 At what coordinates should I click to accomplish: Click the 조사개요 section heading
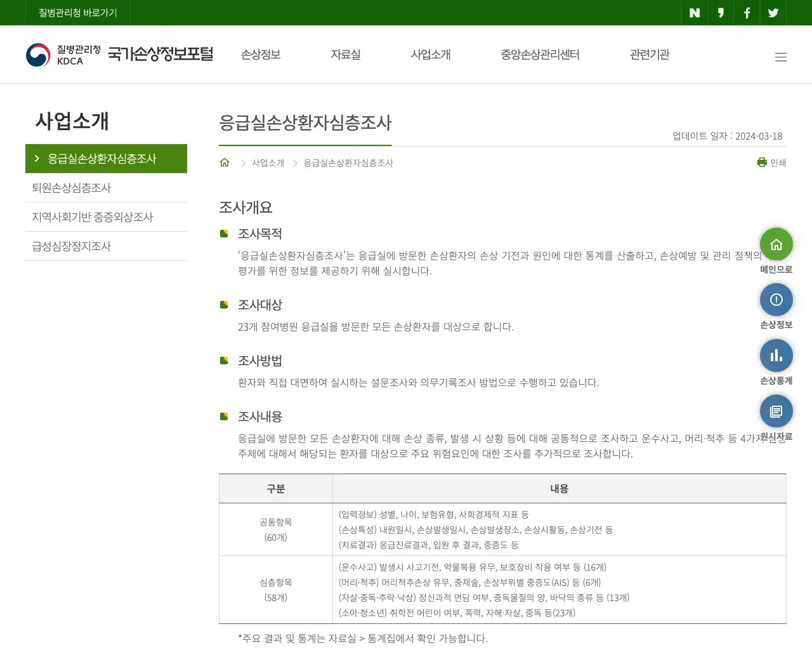coord(246,208)
